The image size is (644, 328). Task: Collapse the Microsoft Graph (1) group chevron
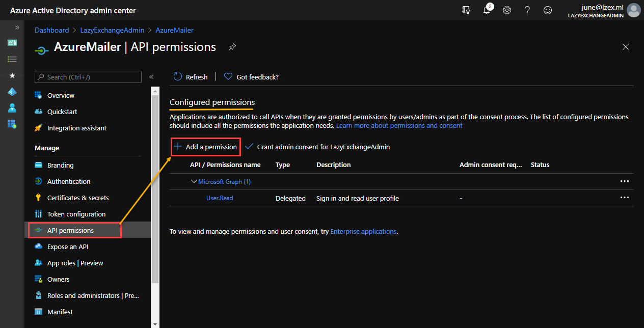click(x=194, y=181)
